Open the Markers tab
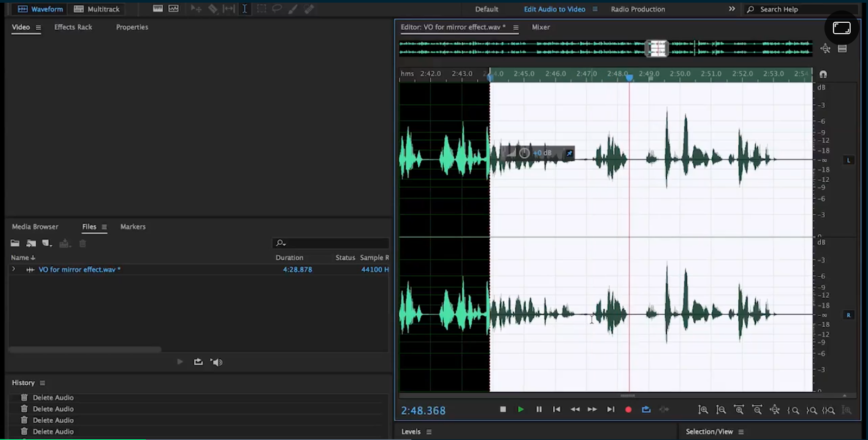Viewport: 868px width, 440px height. click(x=133, y=227)
